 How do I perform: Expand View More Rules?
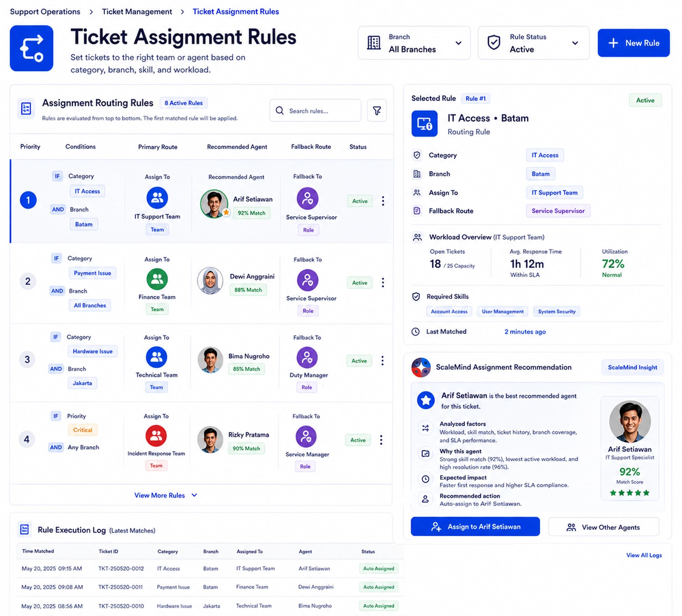166,495
